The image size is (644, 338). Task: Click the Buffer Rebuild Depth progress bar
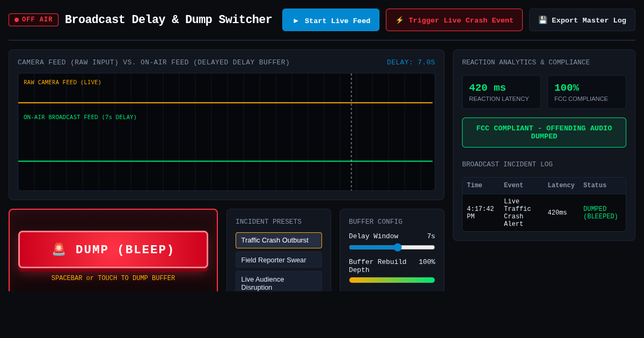click(392, 280)
